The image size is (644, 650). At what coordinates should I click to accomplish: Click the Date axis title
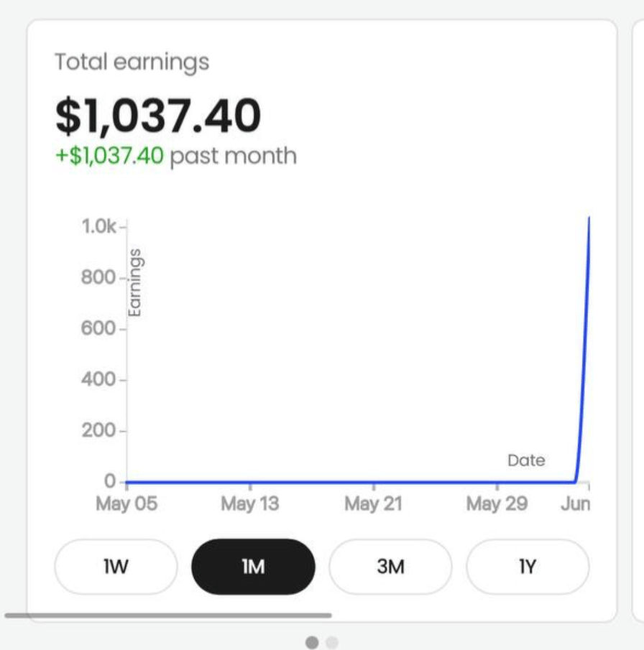[526, 460]
